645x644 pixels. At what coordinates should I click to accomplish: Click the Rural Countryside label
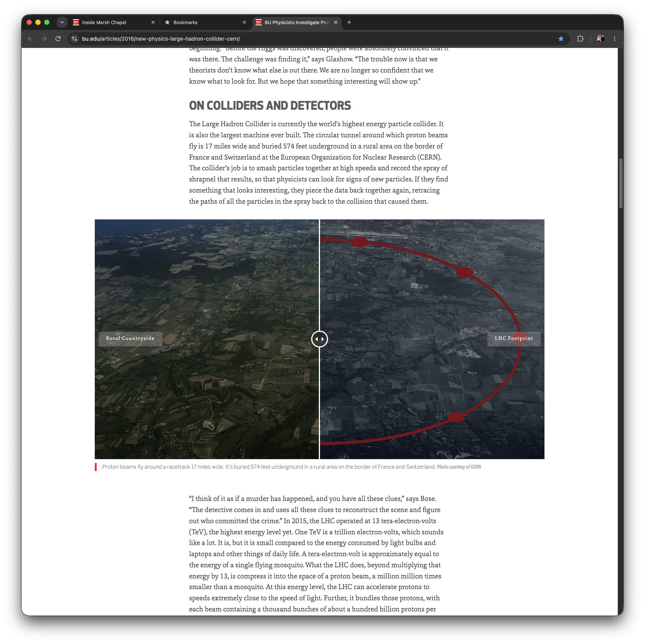click(x=130, y=339)
